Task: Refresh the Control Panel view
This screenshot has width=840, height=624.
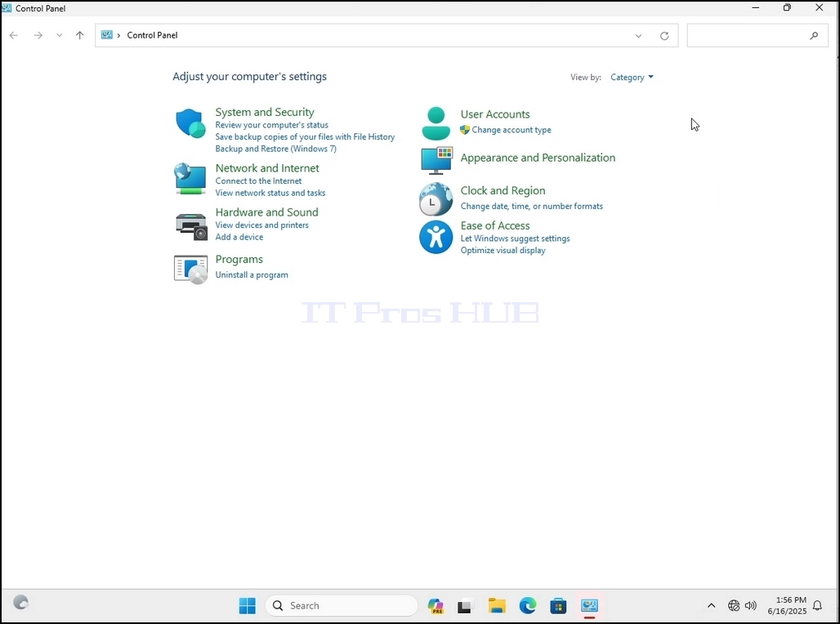Action: coord(664,36)
